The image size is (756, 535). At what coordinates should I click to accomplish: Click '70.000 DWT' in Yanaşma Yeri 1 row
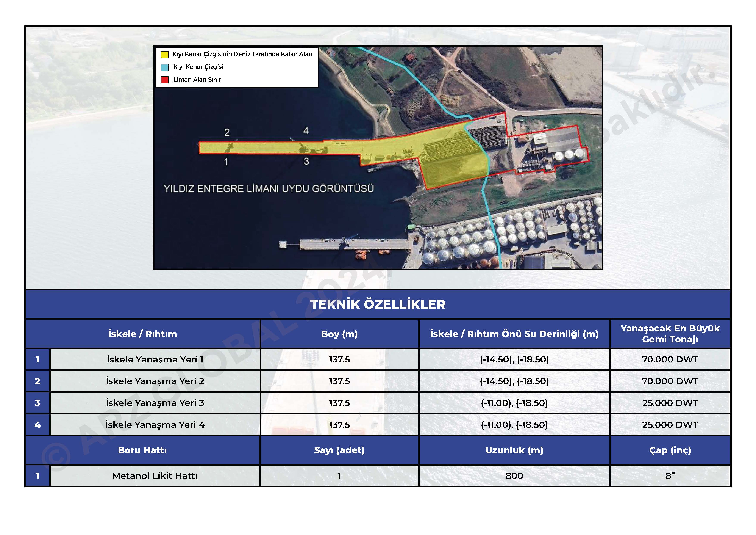[x=670, y=359]
